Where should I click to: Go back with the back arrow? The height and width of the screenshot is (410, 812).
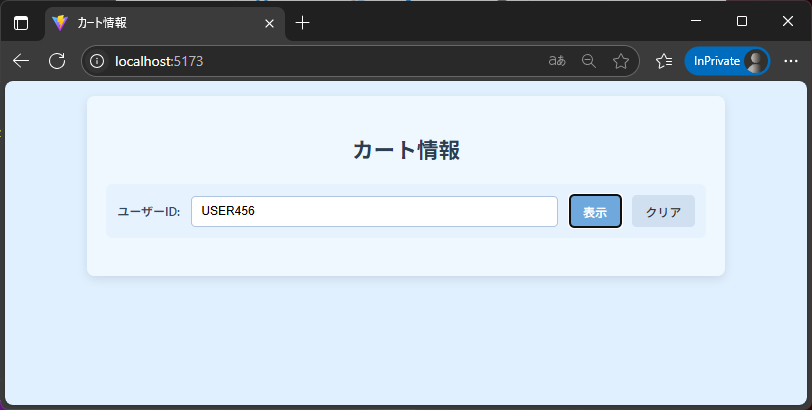[21, 61]
